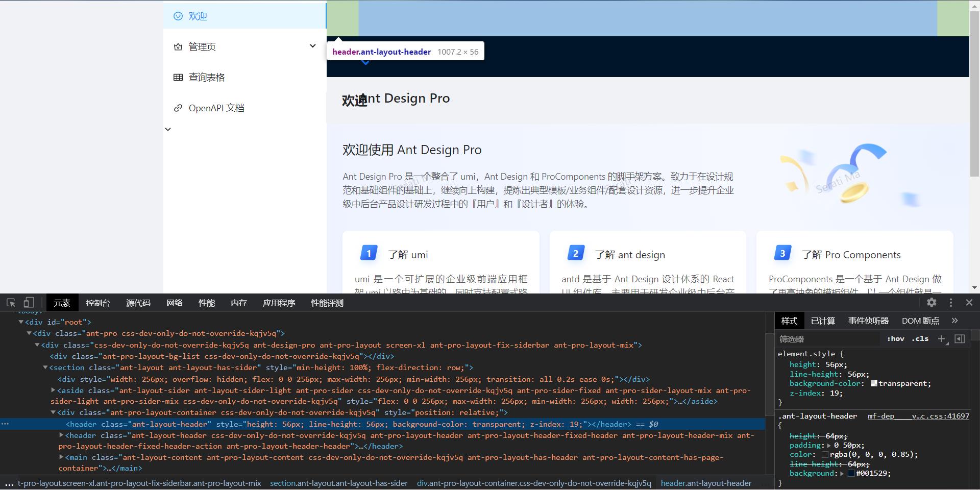Select header.ant-layout-header in the breadcrumb bar
This screenshot has height=490, width=980.
coord(706,483)
